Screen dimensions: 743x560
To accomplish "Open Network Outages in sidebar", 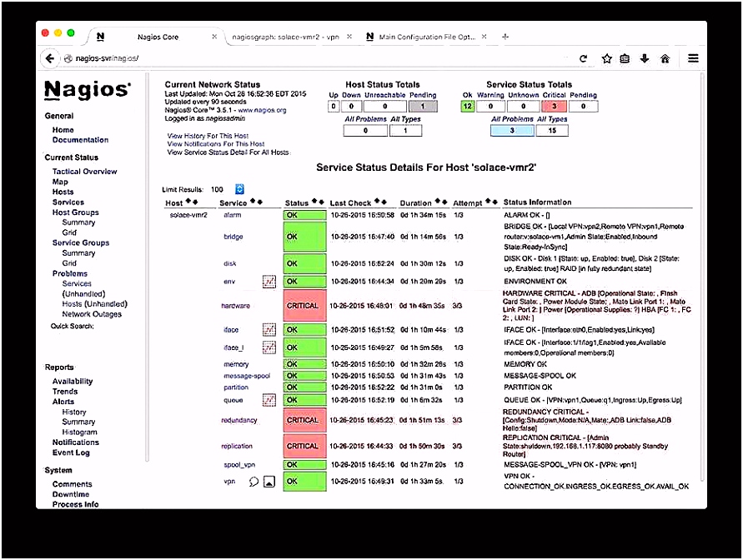I will (x=92, y=314).
